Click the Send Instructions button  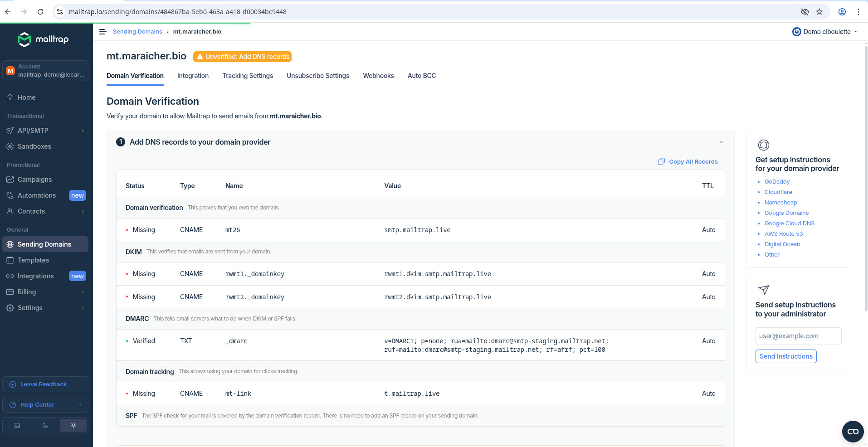pos(785,356)
